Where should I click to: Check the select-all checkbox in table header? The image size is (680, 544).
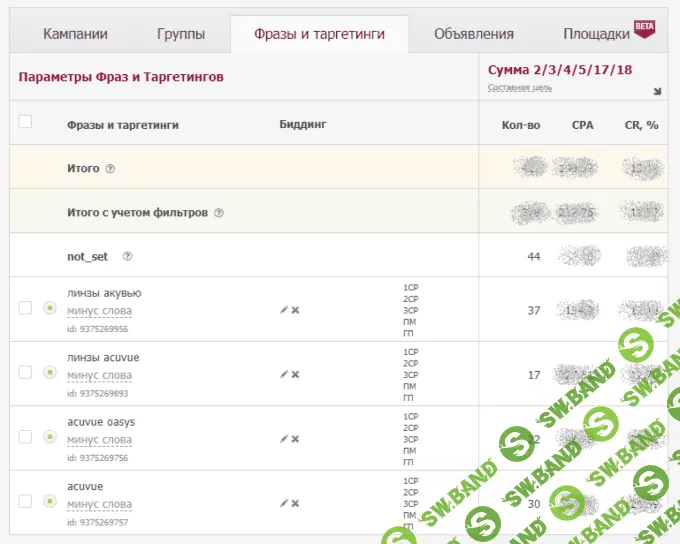[25, 122]
